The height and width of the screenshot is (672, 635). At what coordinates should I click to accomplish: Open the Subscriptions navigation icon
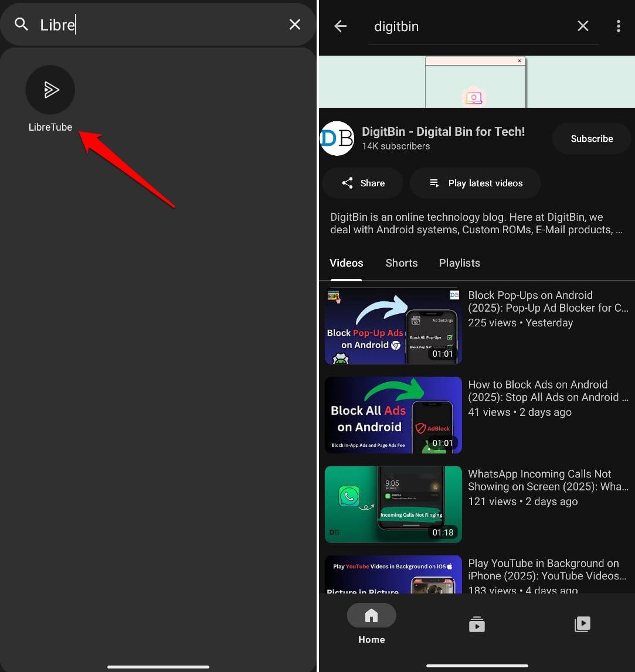click(477, 624)
